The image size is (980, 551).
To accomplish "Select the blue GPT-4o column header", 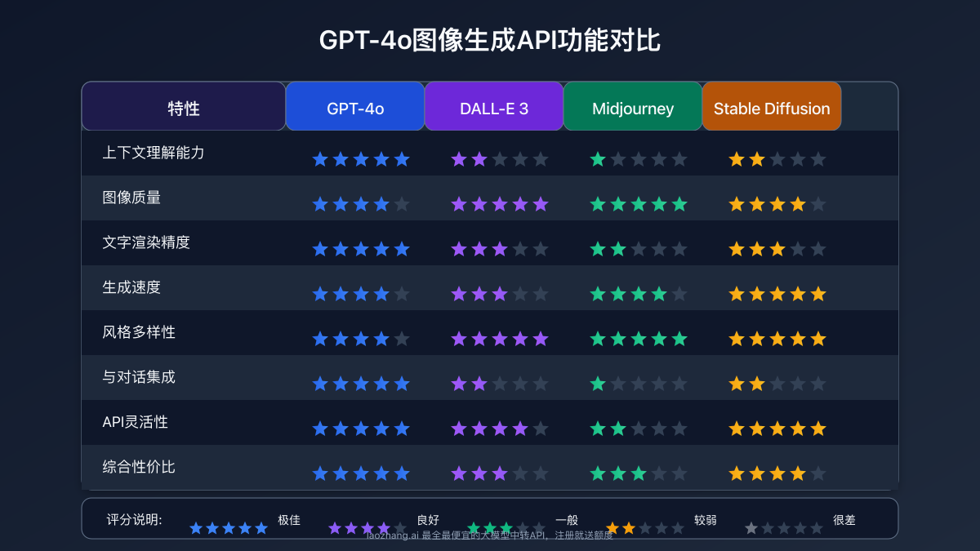I will (355, 106).
